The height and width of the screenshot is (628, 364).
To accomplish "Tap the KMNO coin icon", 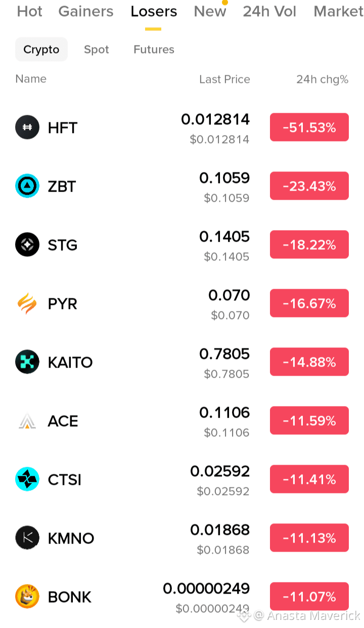I will pos(27,538).
